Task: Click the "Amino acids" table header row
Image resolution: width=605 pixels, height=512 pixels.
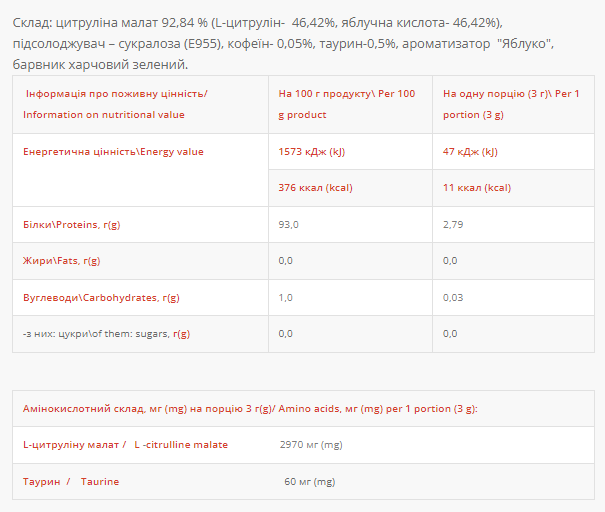Action: [250, 408]
